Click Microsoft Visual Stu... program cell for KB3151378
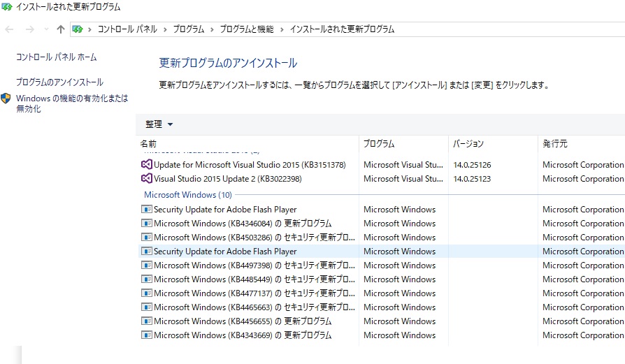 (403, 164)
